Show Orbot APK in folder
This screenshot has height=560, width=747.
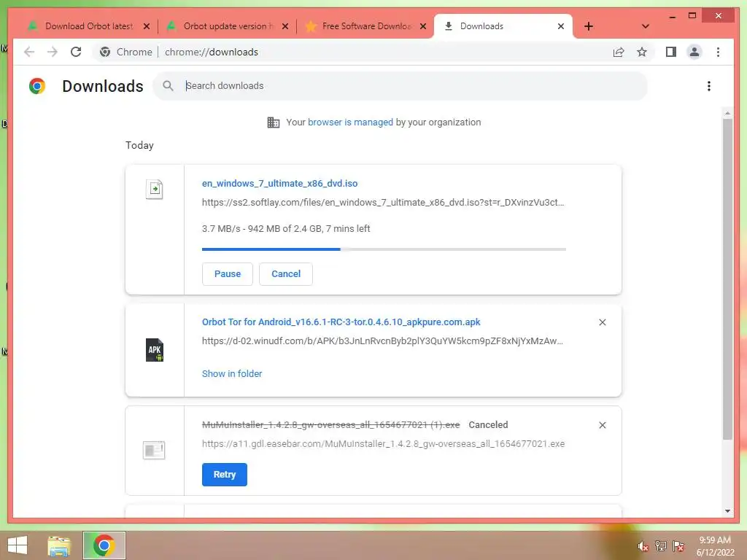pyautogui.click(x=232, y=374)
